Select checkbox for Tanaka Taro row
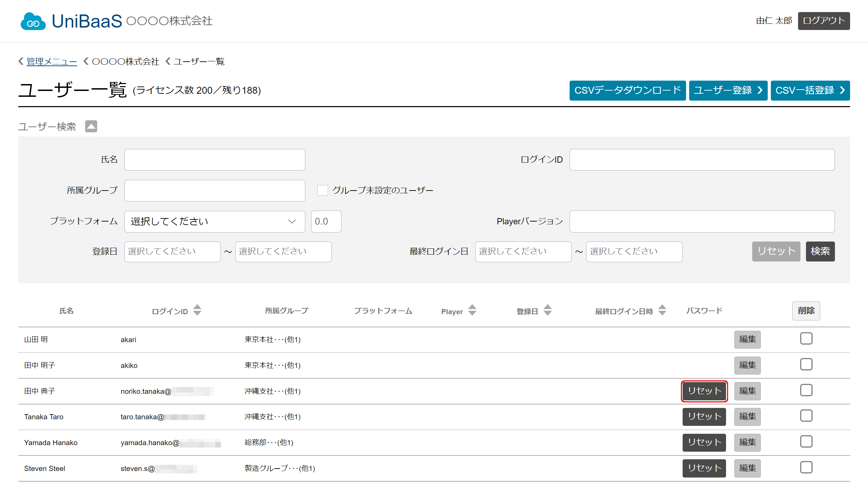The height and width of the screenshot is (482, 868). coord(806,416)
